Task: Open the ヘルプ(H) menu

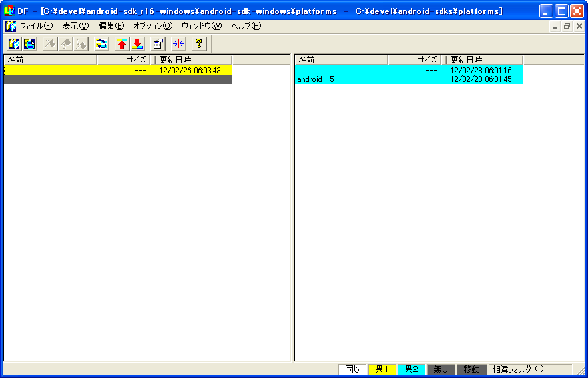Action: pos(246,26)
